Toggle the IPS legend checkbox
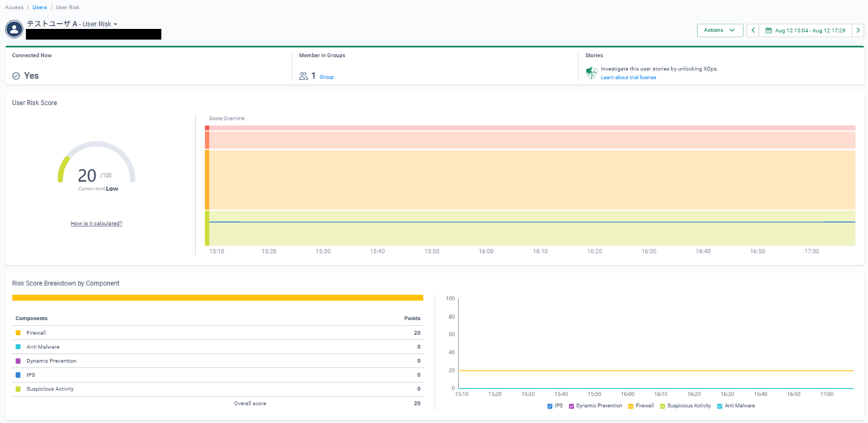This screenshot has height=423, width=868. click(550, 406)
